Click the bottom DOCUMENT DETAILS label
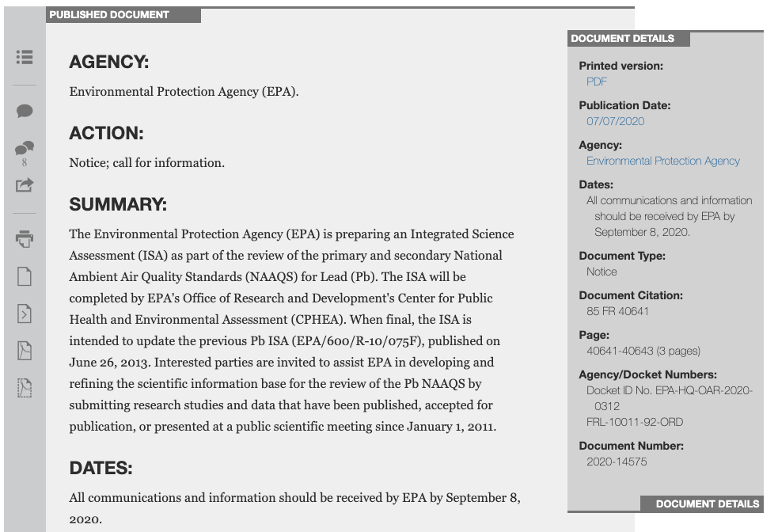 (708, 503)
